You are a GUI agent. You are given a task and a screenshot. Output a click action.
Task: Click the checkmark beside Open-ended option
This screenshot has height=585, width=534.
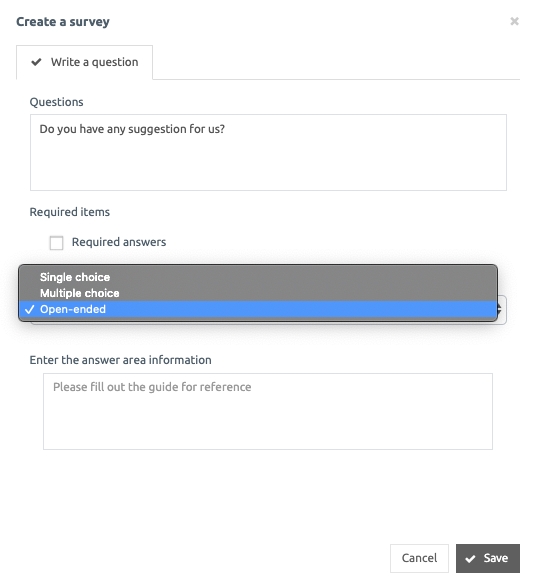(29, 309)
